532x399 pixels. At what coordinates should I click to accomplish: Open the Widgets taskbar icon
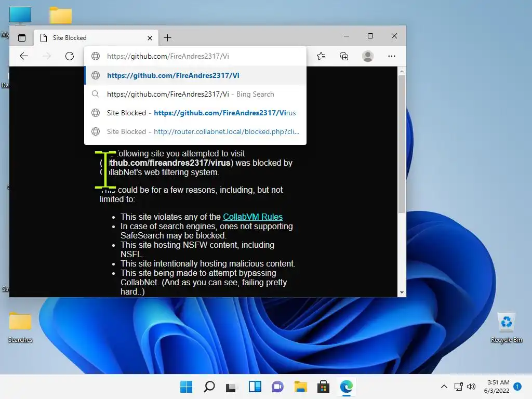click(255, 387)
